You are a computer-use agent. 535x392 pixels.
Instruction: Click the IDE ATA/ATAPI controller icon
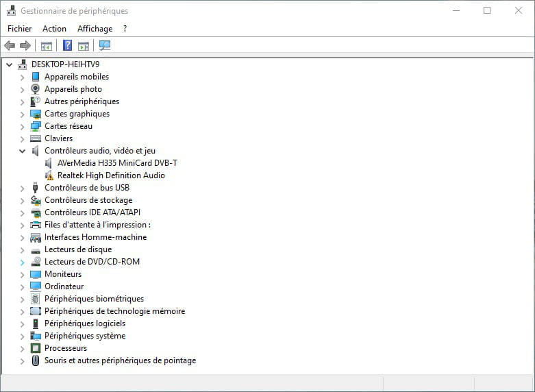35,212
